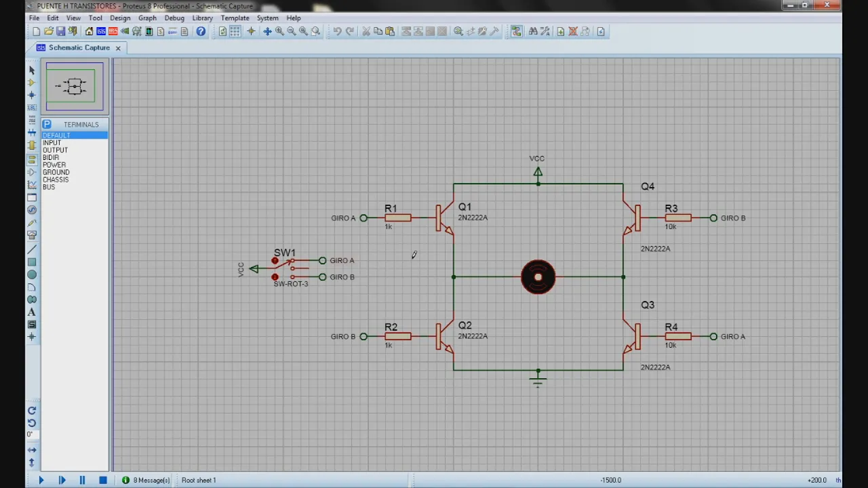Click the motor in the H-bridge center
The height and width of the screenshot is (488, 868).
[x=538, y=277]
